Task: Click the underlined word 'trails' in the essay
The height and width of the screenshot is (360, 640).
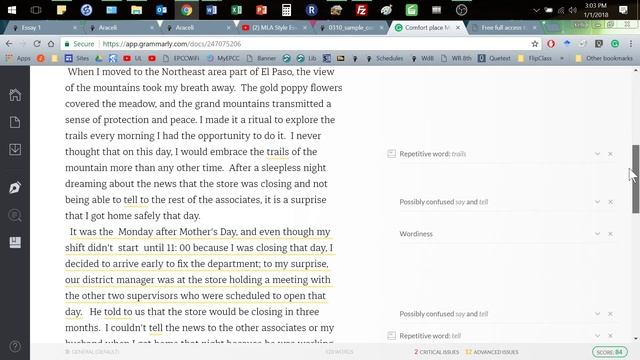Action: (278, 152)
